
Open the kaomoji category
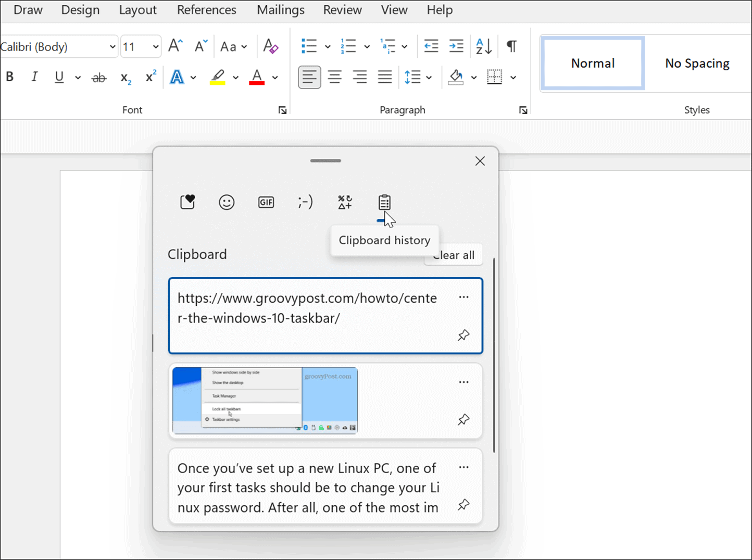click(305, 203)
